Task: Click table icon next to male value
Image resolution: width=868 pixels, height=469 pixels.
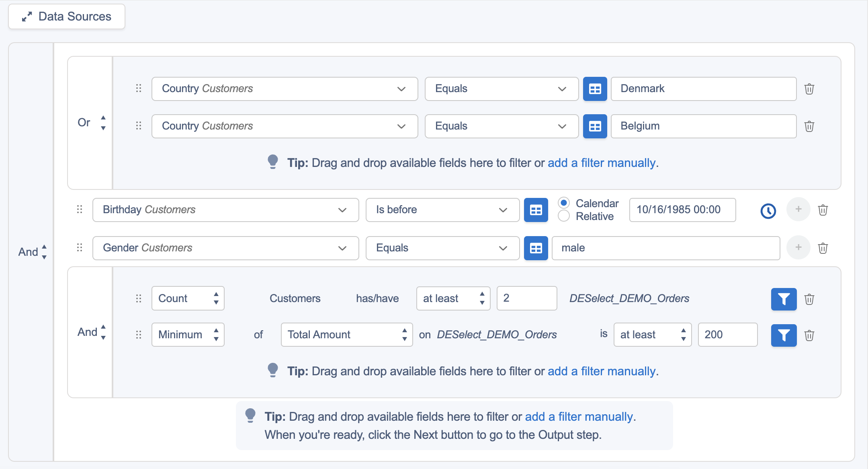Action: tap(536, 248)
